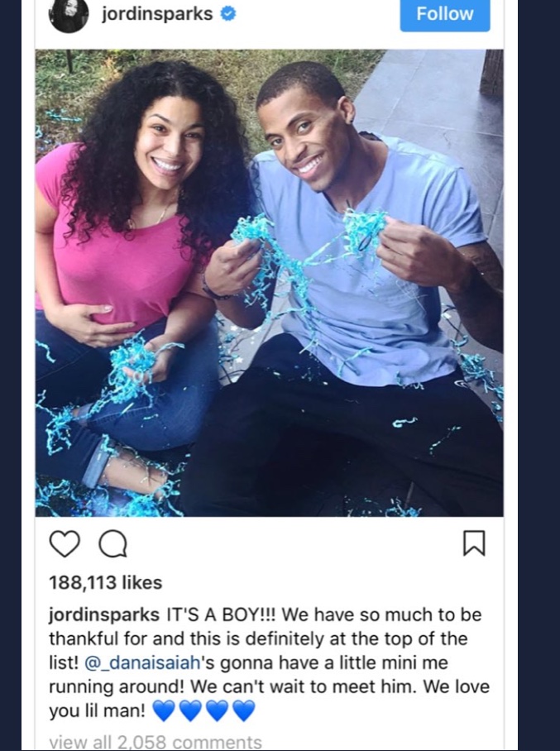Open comments via the speech bubble icon
This screenshot has width=560, height=751.
pyautogui.click(x=113, y=544)
